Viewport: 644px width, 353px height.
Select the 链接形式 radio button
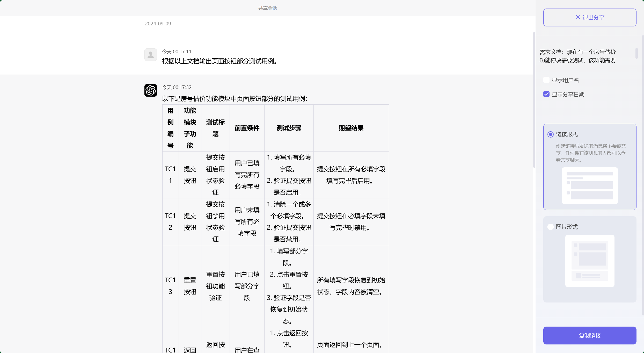coord(550,134)
